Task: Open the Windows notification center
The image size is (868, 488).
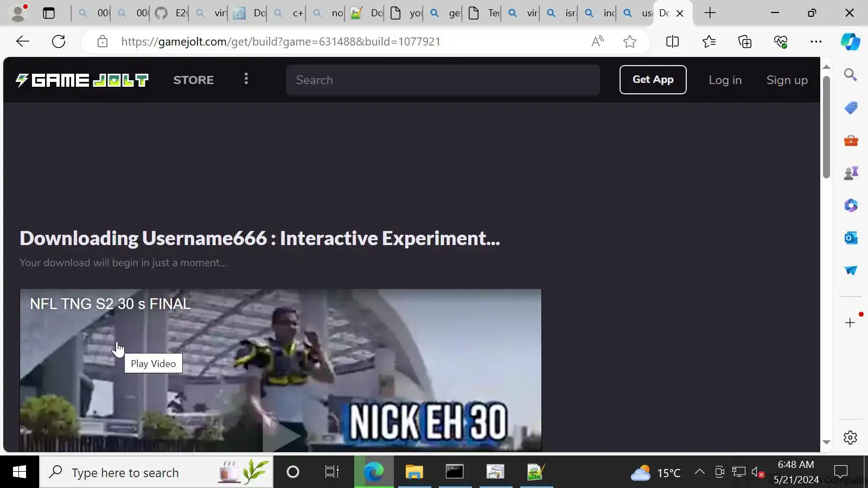Action: (841, 472)
